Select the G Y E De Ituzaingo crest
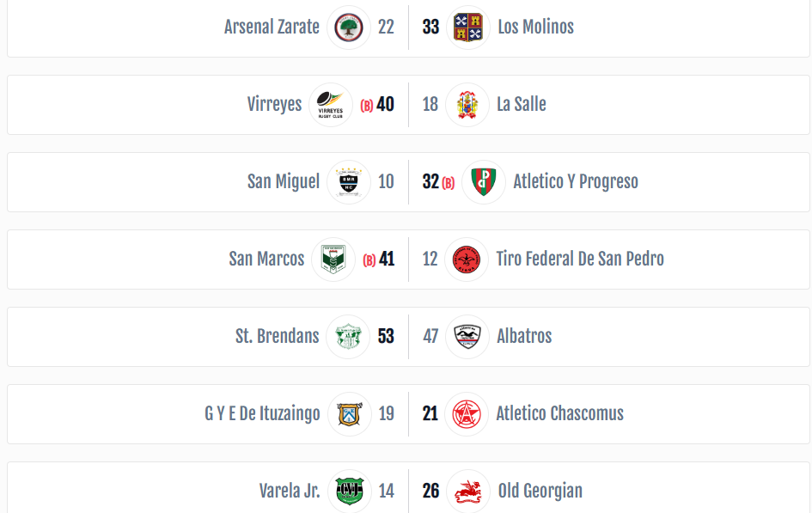This screenshot has height=513, width=812. pos(350,414)
